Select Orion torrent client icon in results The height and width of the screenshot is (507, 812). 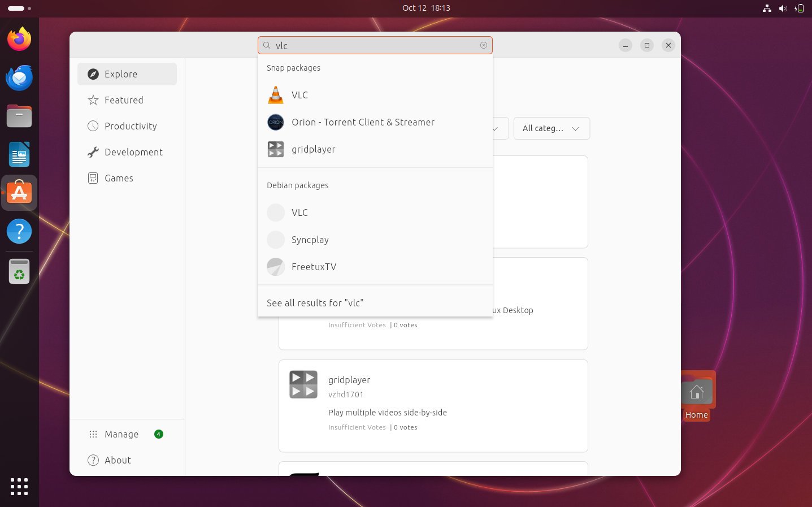275,122
